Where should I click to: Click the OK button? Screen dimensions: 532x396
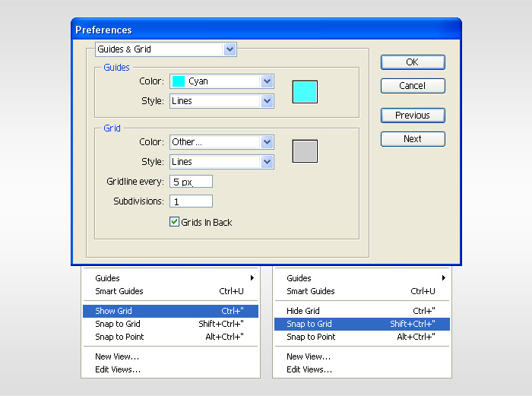[413, 62]
